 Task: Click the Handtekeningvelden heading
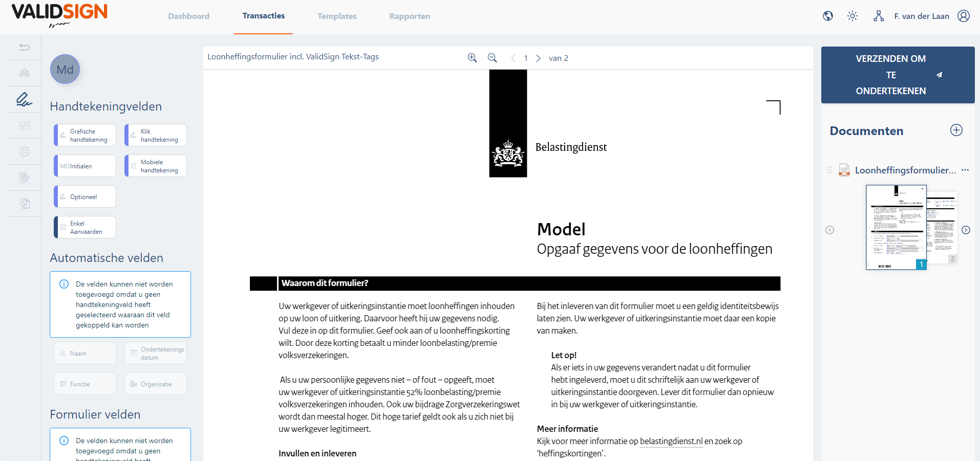coord(105,106)
